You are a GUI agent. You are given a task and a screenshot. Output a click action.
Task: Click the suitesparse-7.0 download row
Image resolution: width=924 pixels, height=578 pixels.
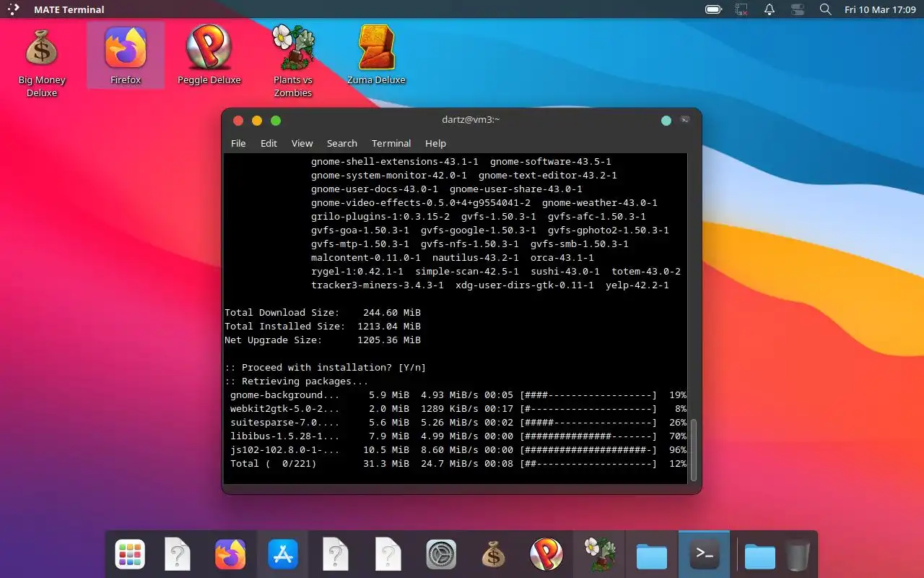458,423
